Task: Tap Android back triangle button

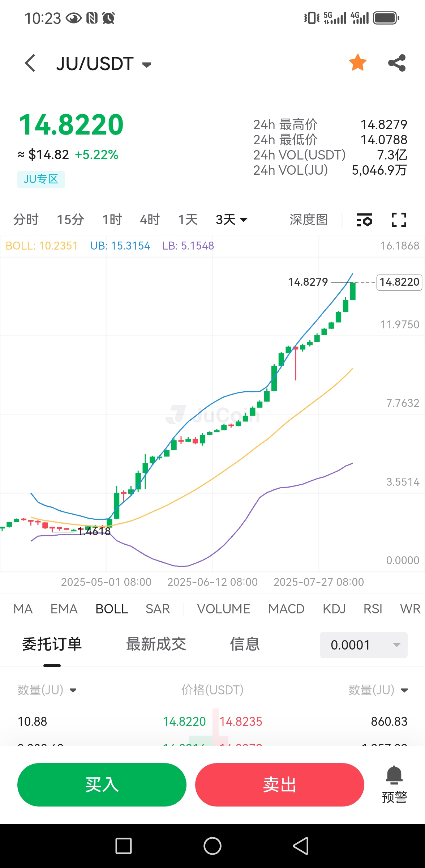Action: click(x=301, y=846)
